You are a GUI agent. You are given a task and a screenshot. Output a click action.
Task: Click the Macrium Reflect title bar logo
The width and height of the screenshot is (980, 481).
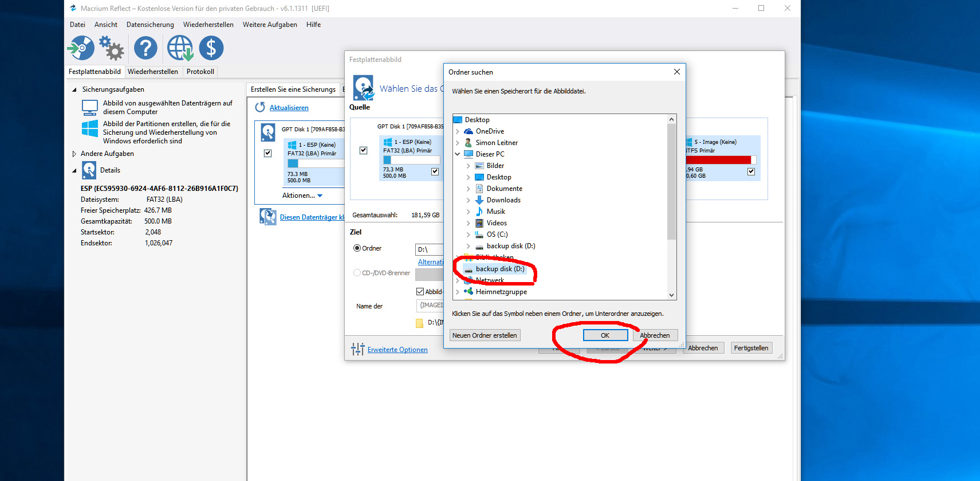point(73,9)
